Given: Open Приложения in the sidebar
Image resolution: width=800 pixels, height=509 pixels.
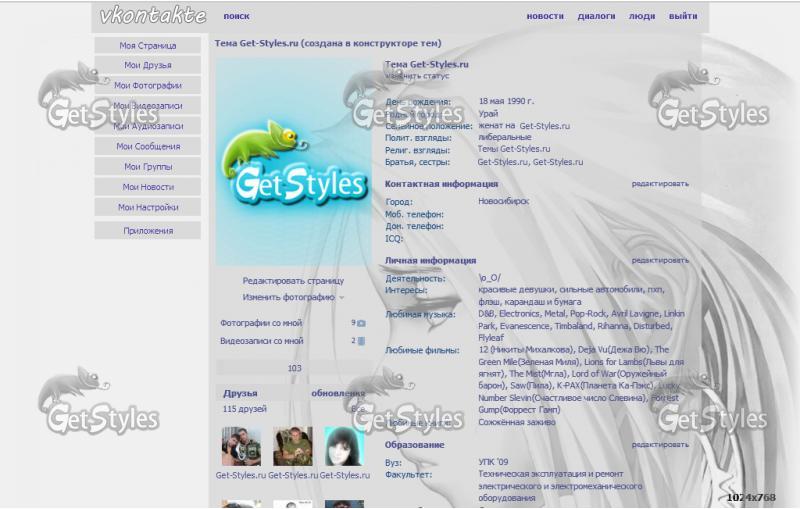Looking at the screenshot, I should tap(147, 231).
